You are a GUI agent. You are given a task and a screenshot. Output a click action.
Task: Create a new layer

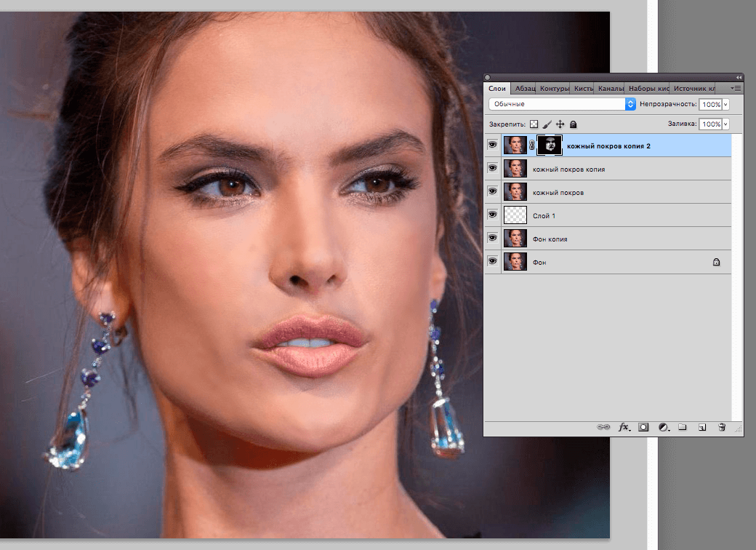(702, 427)
